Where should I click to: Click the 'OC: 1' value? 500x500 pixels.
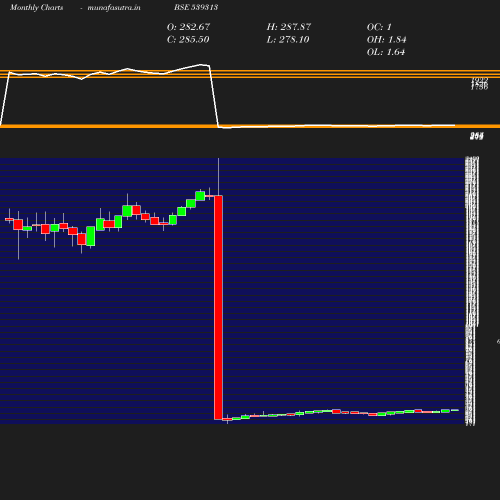click(379, 27)
